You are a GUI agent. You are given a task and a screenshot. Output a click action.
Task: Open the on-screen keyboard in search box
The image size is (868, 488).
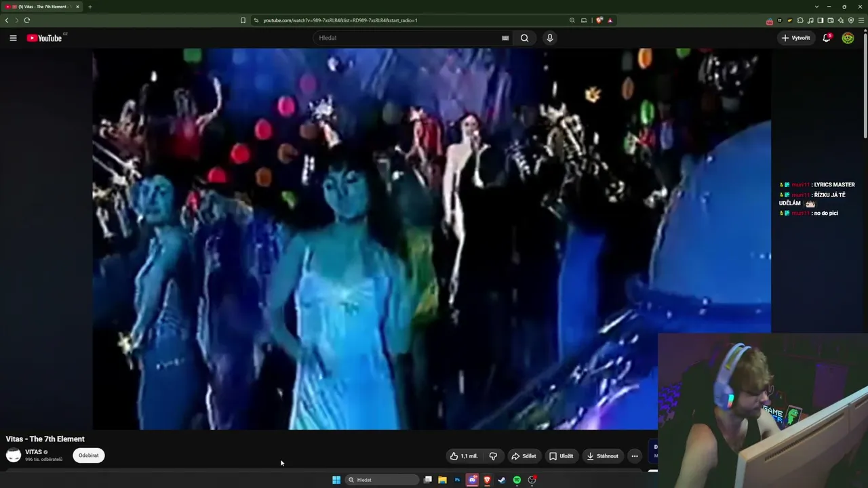click(x=505, y=38)
